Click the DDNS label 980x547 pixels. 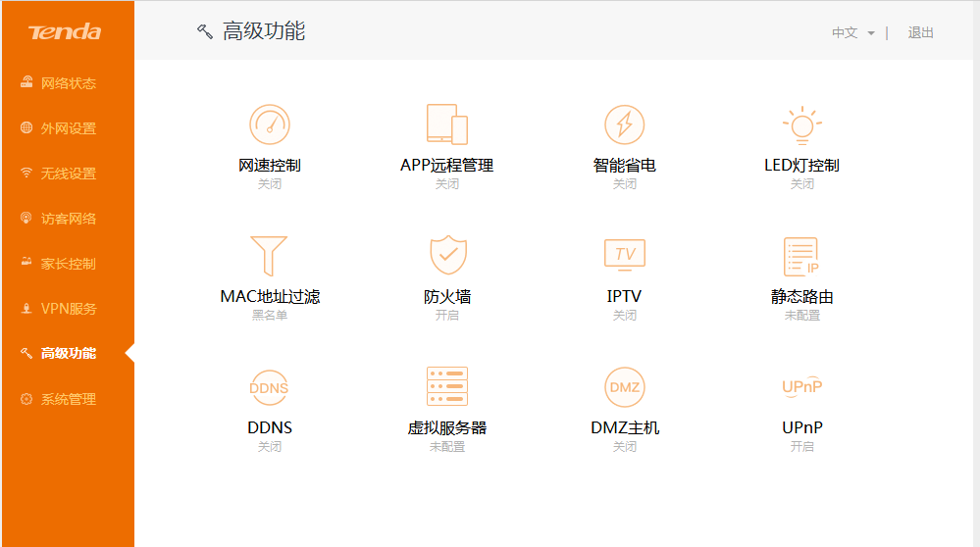point(270,427)
